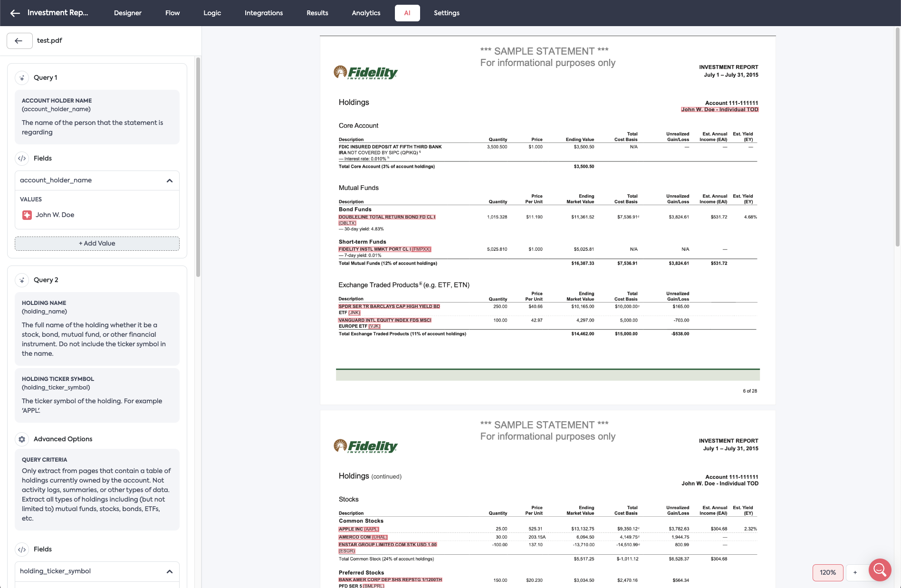The width and height of the screenshot is (901, 588).
Task: Switch to the Designer tab
Action: click(x=127, y=13)
